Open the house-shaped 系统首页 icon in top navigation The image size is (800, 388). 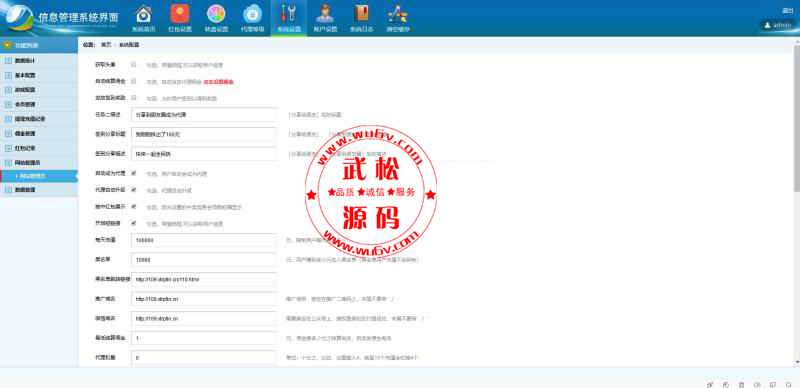(x=144, y=18)
